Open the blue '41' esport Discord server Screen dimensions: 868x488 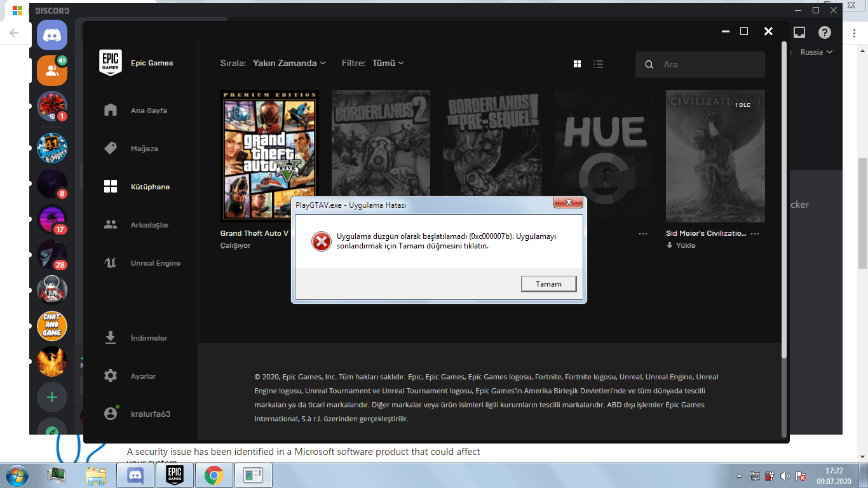(x=52, y=148)
